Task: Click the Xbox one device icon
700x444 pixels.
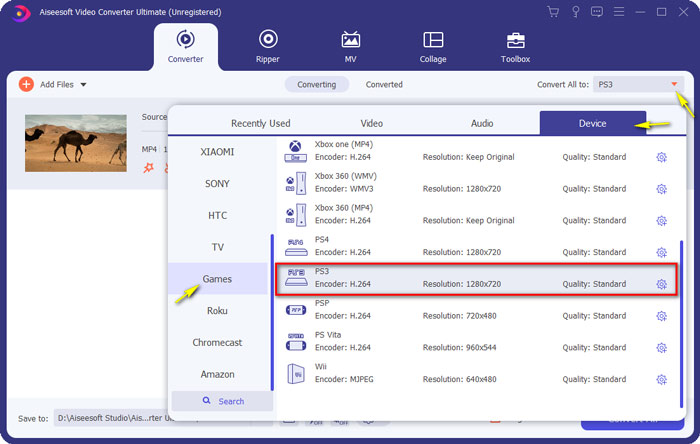Action: tap(296, 151)
